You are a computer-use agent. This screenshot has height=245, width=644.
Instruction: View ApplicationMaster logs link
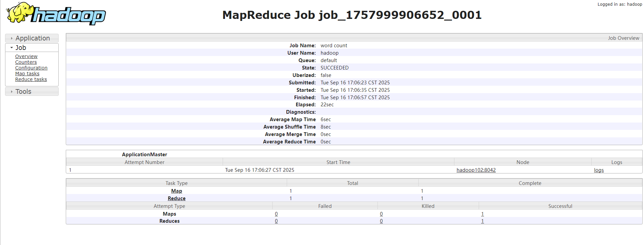(x=599, y=170)
